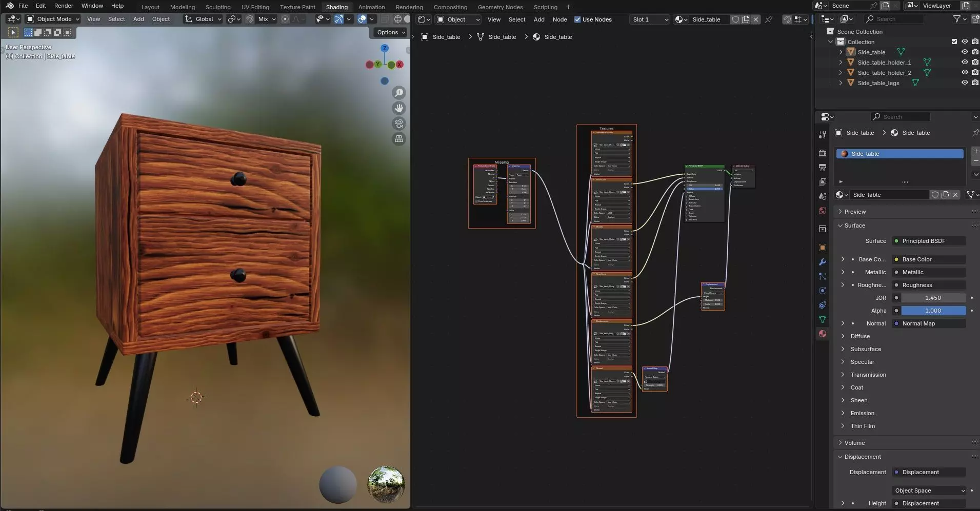Click the pin icon in node editor header
Image resolution: width=980 pixels, height=511 pixels.
[x=769, y=19]
